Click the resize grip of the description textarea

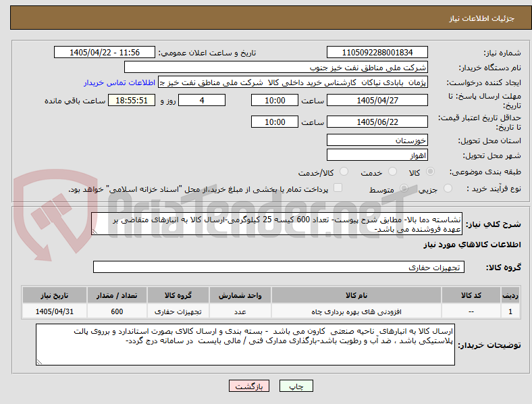click(95, 231)
